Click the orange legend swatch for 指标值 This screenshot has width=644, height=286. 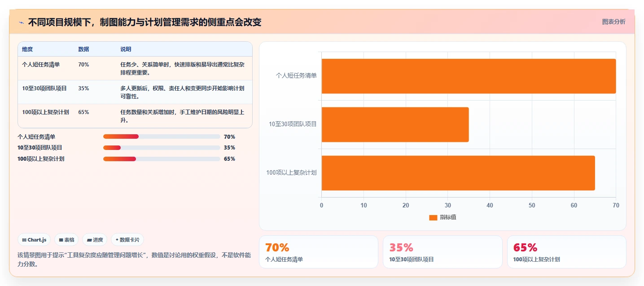point(433,217)
